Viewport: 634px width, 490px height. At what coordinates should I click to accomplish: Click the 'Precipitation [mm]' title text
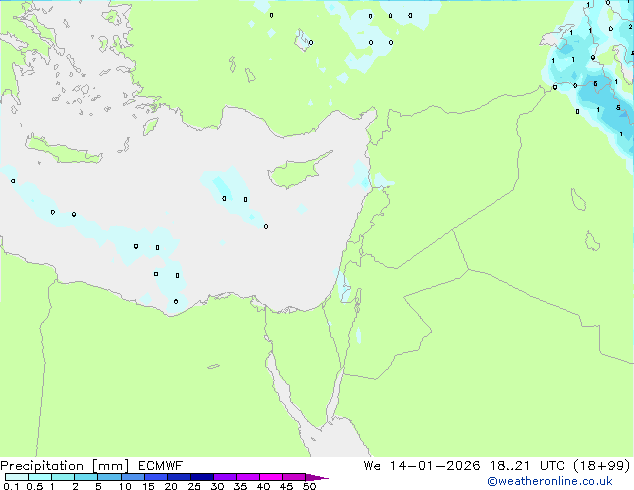coord(65,466)
